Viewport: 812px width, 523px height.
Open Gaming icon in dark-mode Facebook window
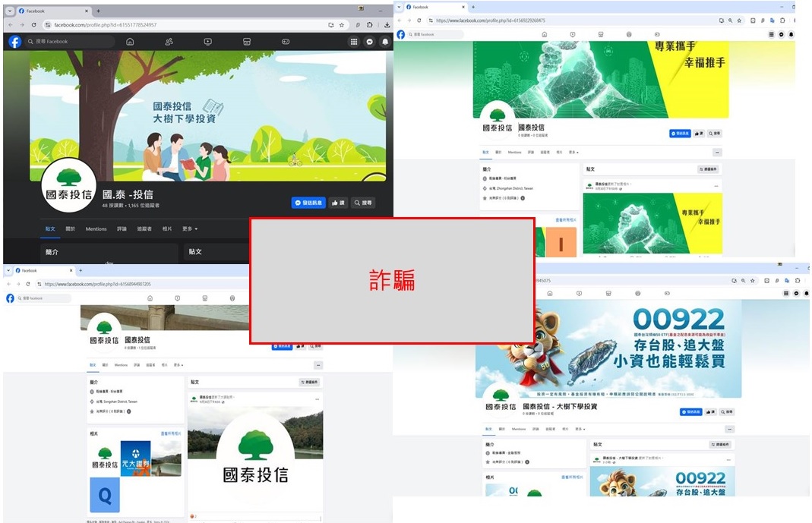(x=286, y=42)
